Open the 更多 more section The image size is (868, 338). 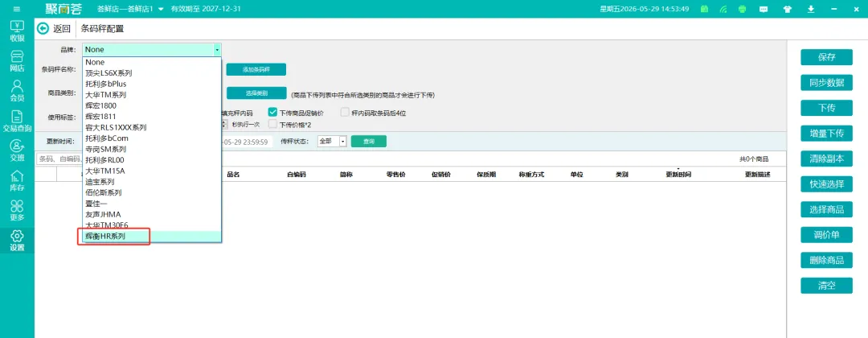(x=17, y=211)
